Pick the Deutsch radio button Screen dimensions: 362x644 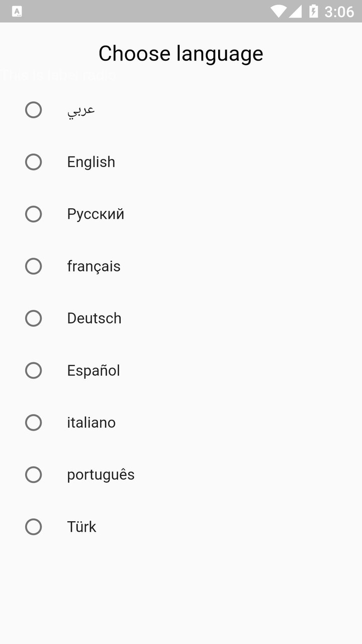[33, 318]
